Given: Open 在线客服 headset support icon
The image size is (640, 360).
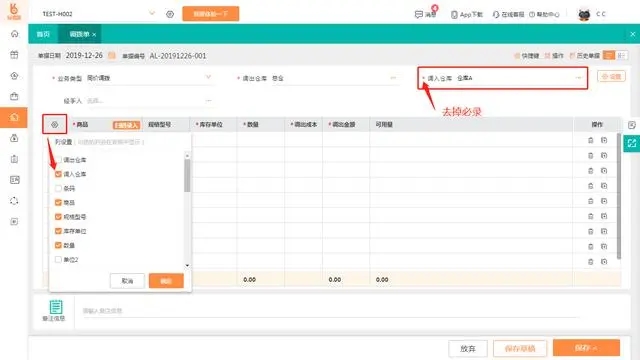Looking at the screenshot, I should 496,15.
